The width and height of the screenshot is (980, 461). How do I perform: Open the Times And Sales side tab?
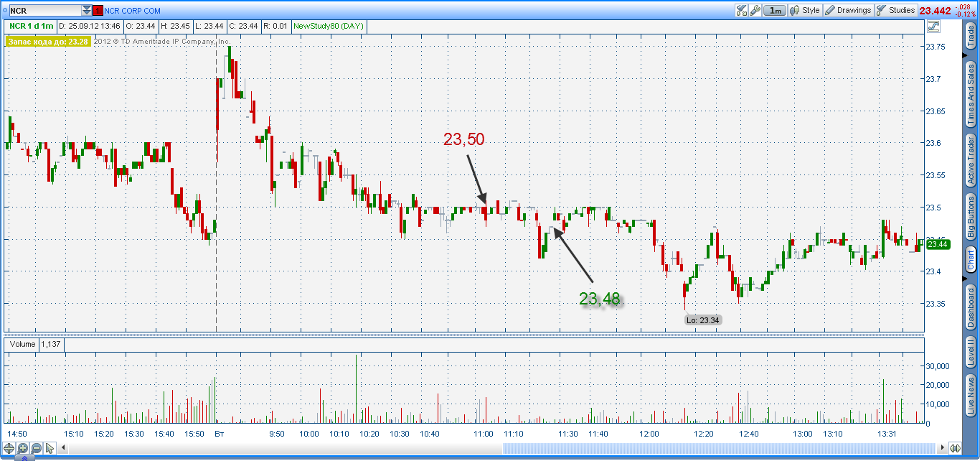click(x=971, y=93)
